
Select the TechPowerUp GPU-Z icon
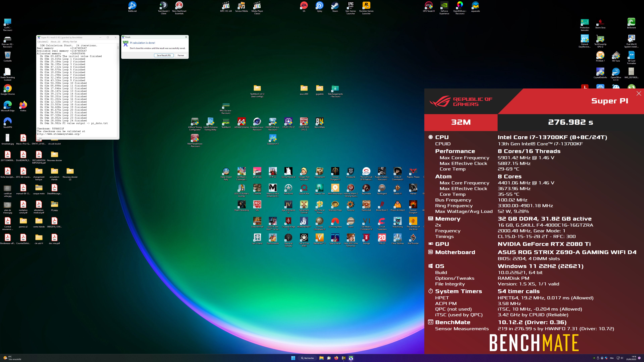pyautogui.click(x=600, y=41)
